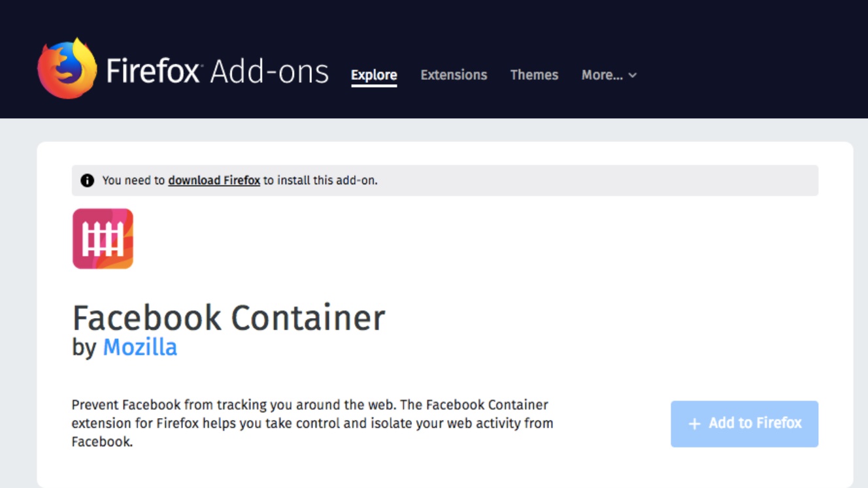Click the "by" text before Mozilla
Image resolution: width=868 pixels, height=488 pixels.
84,347
